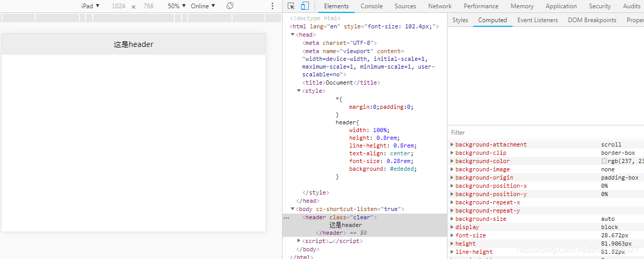This screenshot has width=644, height=259.
Task: Focus the Filter field in Computed
Action: (546, 133)
